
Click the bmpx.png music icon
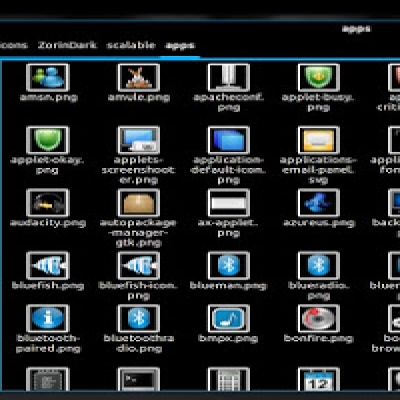[229, 318]
